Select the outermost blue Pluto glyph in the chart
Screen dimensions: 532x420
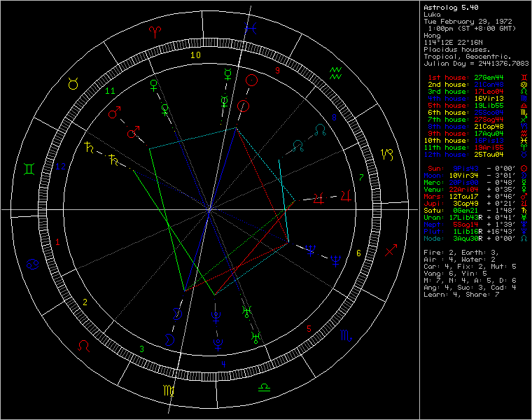click(x=218, y=344)
